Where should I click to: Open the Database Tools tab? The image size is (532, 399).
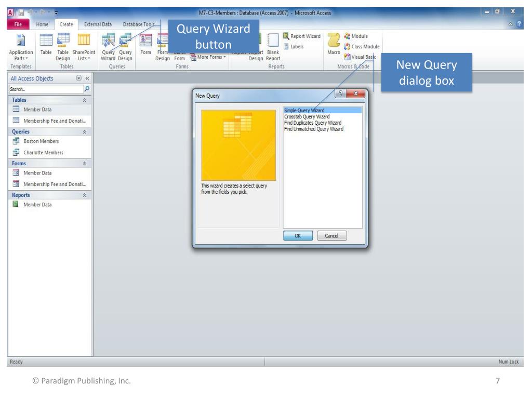pyautogui.click(x=138, y=24)
